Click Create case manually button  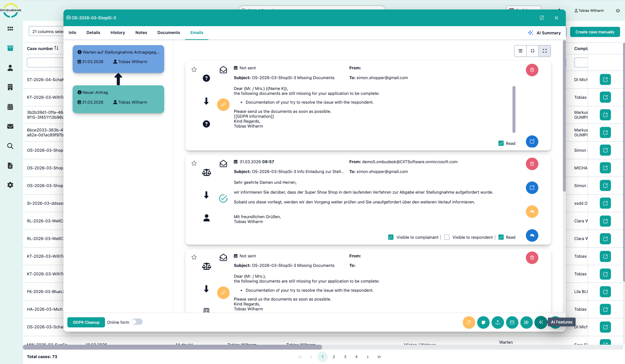[595, 32]
